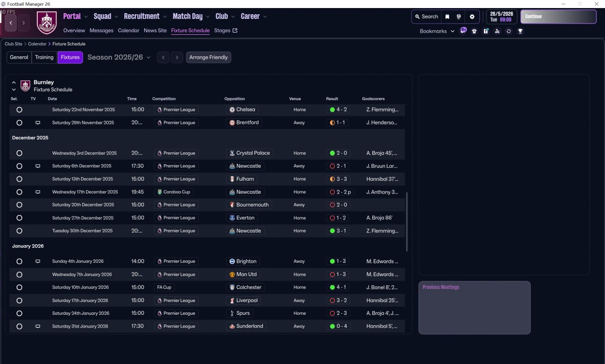Viewport: 605px width, 364px height.
Task: Open the trophy shortcut icon
Action: click(x=520, y=31)
